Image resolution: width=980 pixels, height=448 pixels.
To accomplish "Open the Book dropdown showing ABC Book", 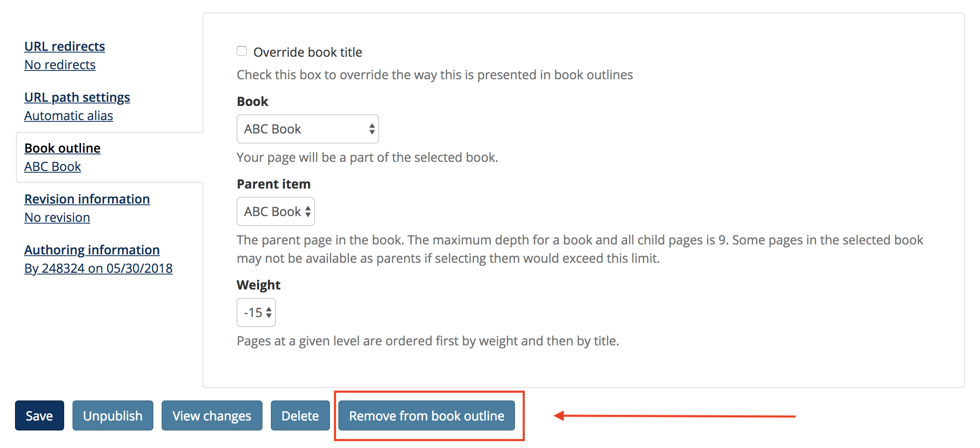I will click(x=307, y=129).
